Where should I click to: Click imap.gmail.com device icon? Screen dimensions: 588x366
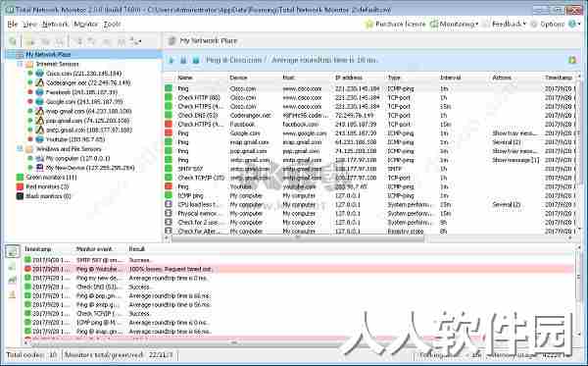(40, 111)
